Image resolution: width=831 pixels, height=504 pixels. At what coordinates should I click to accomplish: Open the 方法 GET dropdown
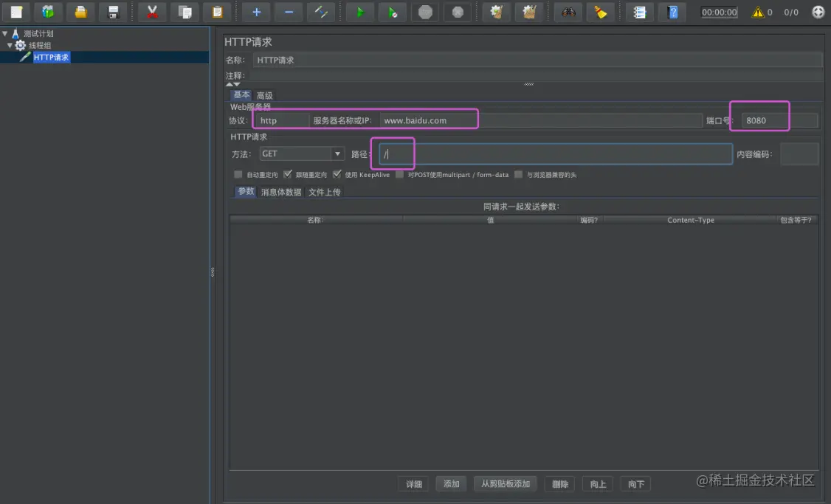pos(302,153)
